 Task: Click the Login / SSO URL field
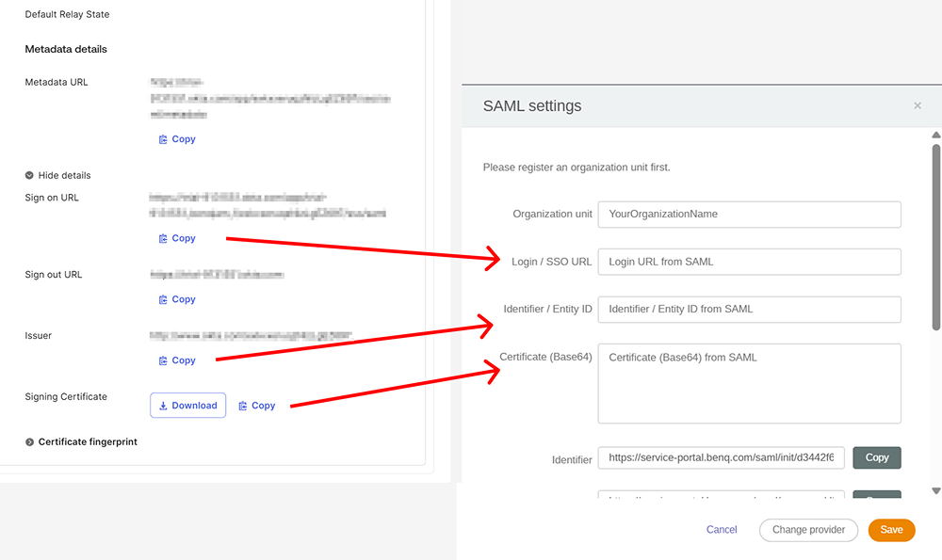[x=749, y=262]
